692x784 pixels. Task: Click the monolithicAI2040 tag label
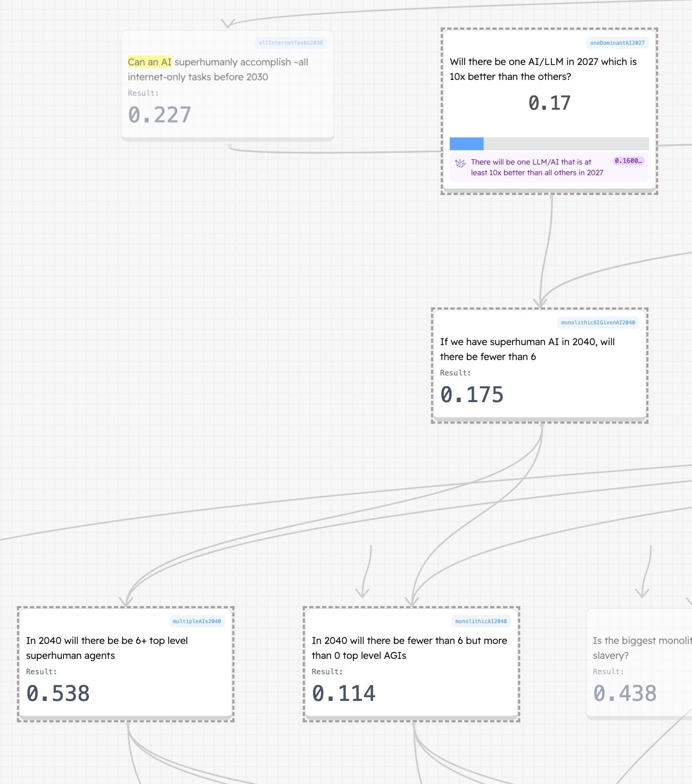[481, 622]
